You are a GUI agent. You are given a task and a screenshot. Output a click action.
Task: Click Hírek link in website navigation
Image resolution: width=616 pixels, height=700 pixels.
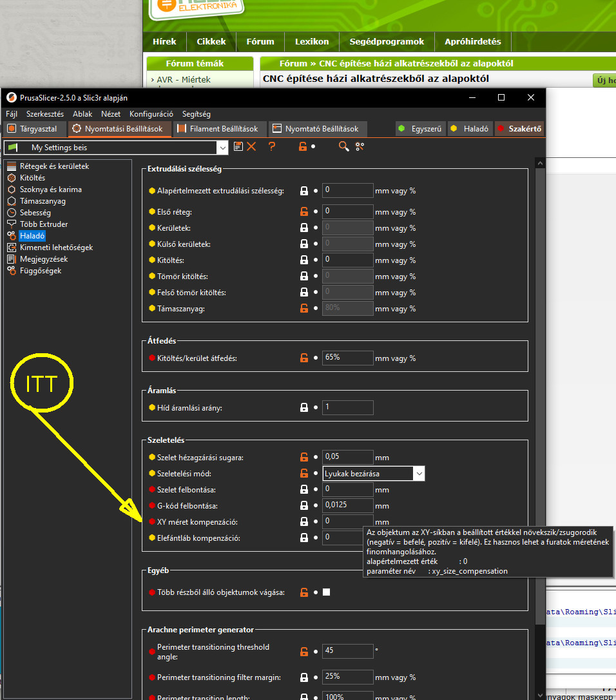164,41
